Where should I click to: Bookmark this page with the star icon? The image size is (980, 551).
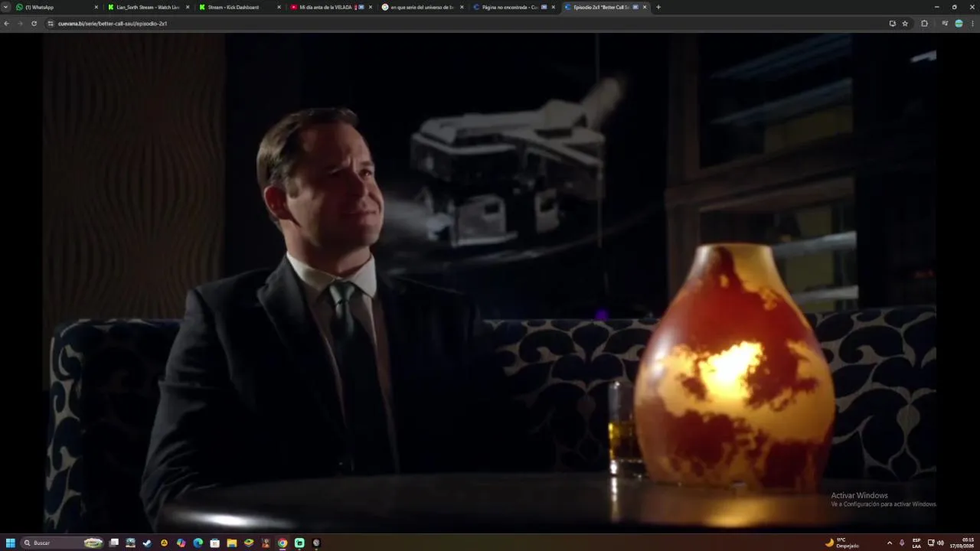[905, 24]
